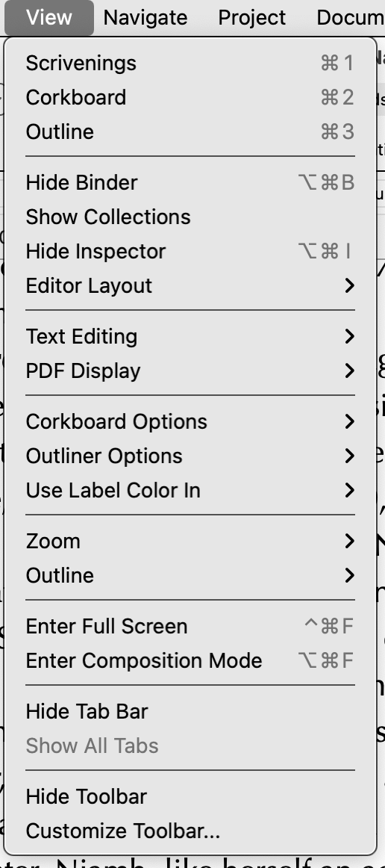The height and width of the screenshot is (868, 385).
Task: Switch to Corkboard view
Action: pos(190,97)
